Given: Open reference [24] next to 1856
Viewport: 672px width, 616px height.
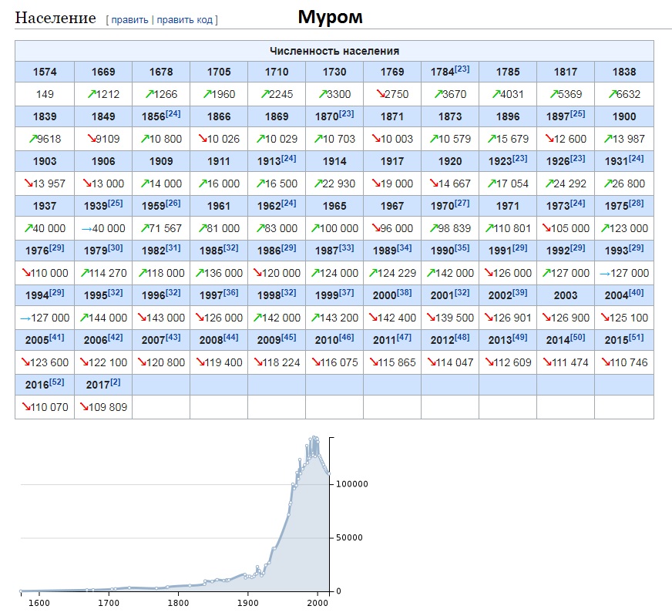Looking at the screenshot, I should 173,113.
